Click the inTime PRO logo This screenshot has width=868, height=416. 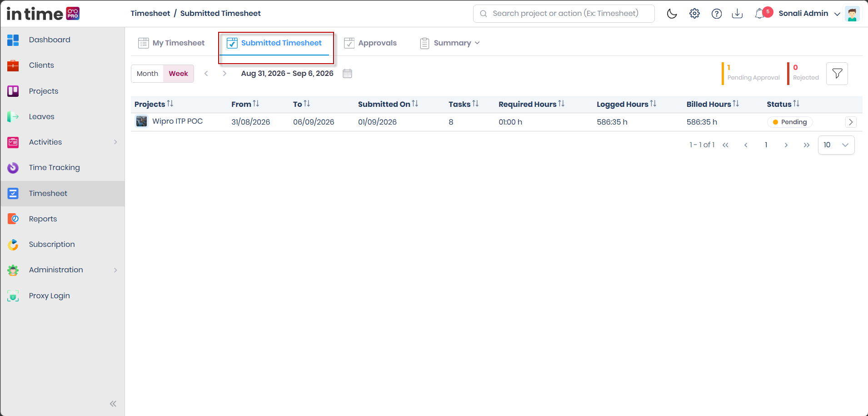[43, 14]
